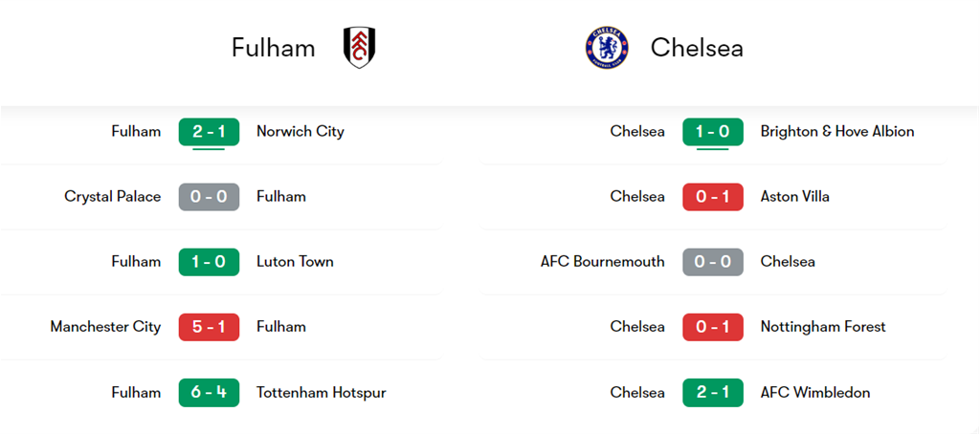
Task: Select Fulham 2 - 1 Norwich City score
Action: coord(209,132)
